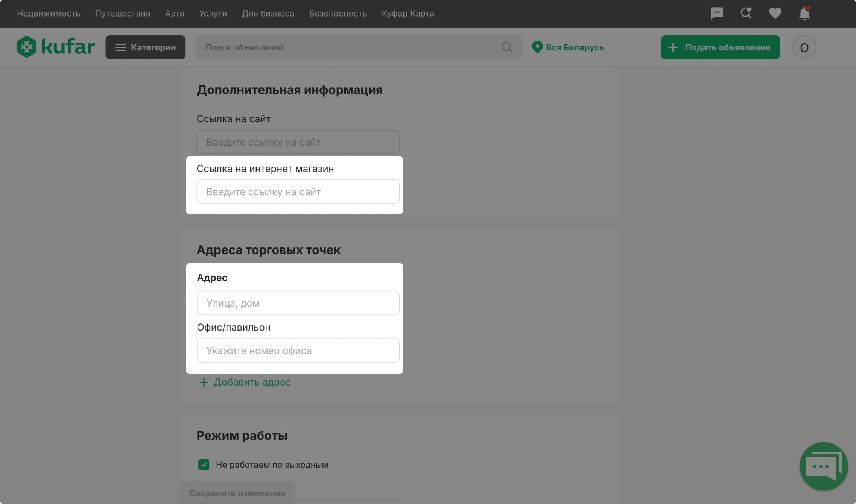This screenshot has width=856, height=504.
Task: Open Куфар Карта menu item
Action: point(407,14)
